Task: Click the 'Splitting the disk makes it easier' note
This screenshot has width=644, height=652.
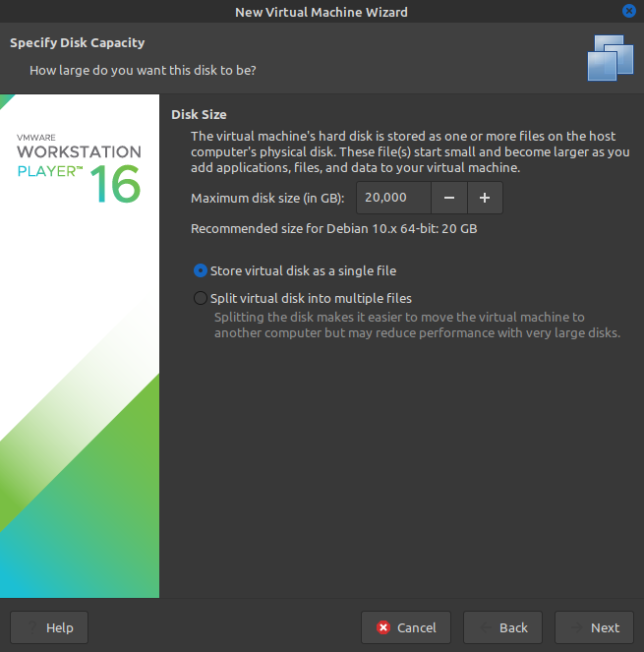Action: click(x=417, y=325)
